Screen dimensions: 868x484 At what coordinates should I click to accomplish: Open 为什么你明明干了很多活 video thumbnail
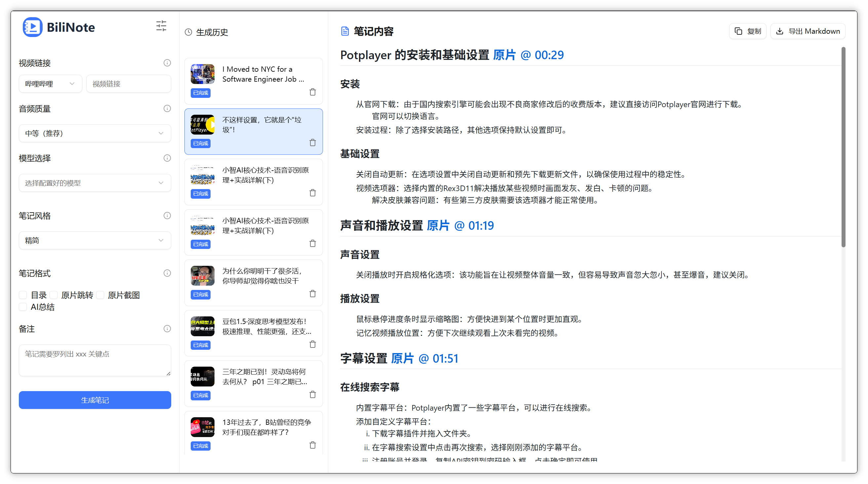click(x=203, y=276)
